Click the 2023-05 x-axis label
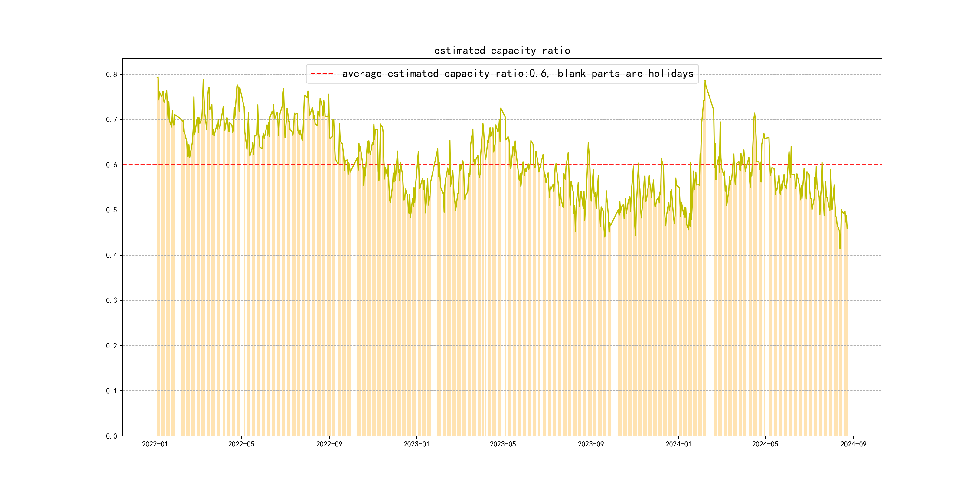The height and width of the screenshot is (490, 980). click(x=503, y=444)
